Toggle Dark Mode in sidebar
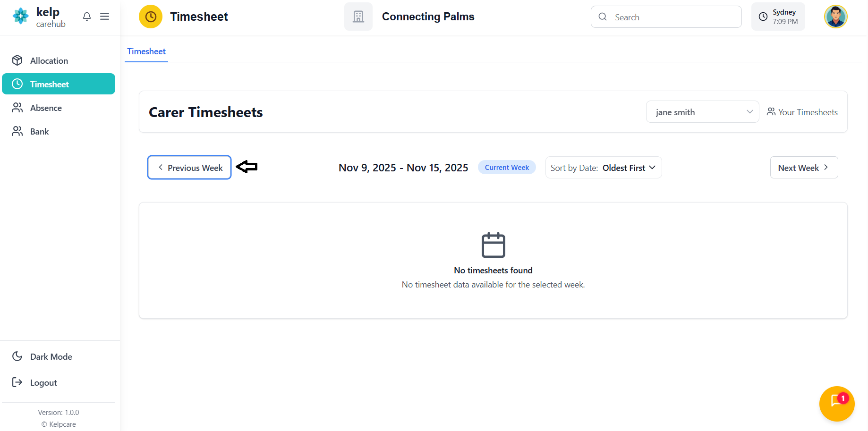Screen dimensions: 868x431 coord(51,356)
